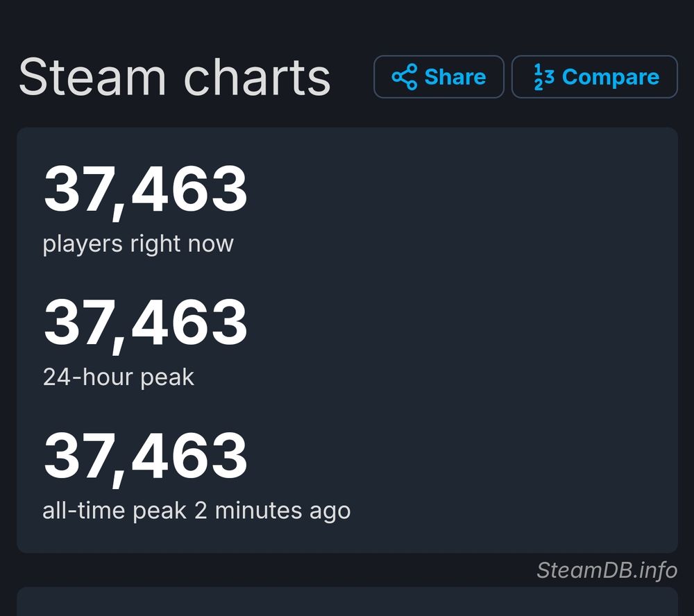Screen dimensions: 694x616
Task: Click the 123 compare numbers icon
Action: click(x=543, y=77)
